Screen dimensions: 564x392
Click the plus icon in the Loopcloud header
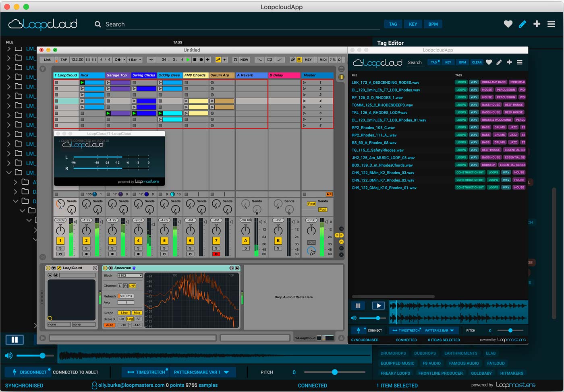point(537,24)
